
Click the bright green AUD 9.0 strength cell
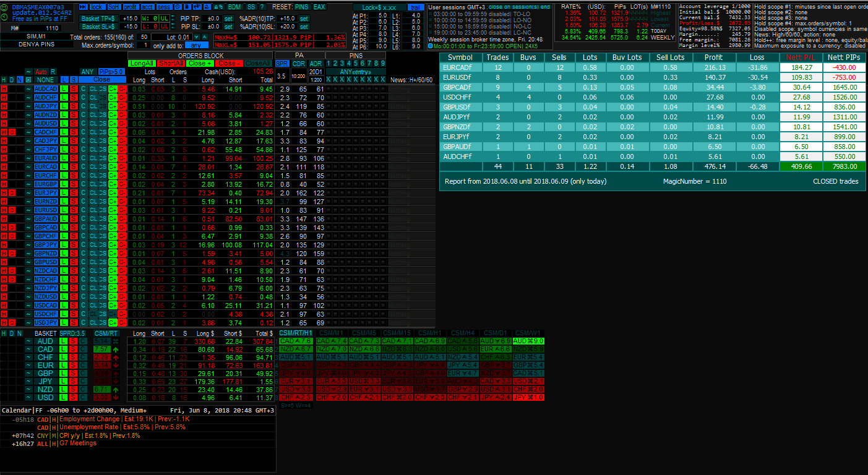click(x=528, y=341)
